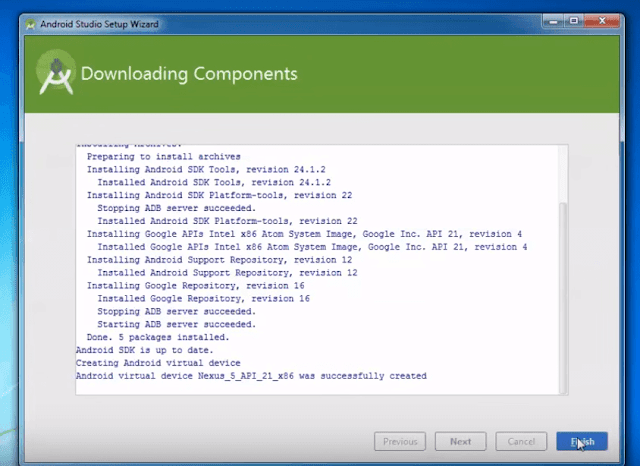640x466 pixels.
Task: Click the Finish button
Action: click(582, 441)
